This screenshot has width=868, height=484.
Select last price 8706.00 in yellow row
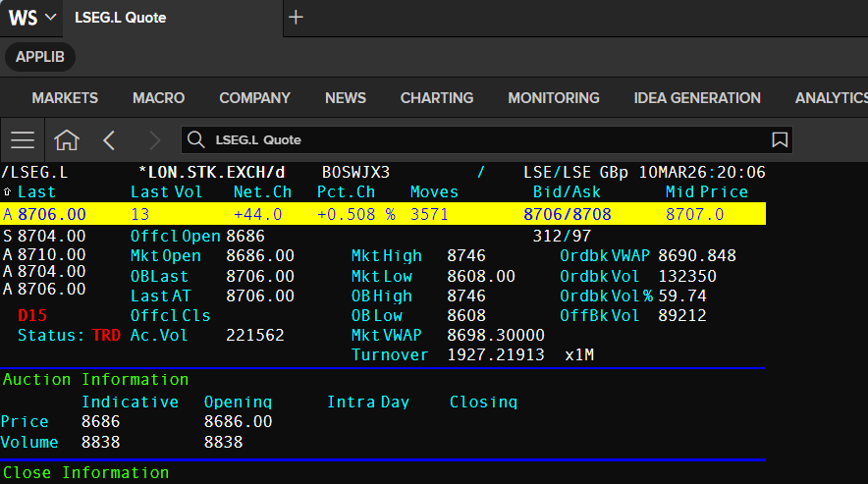(51, 214)
